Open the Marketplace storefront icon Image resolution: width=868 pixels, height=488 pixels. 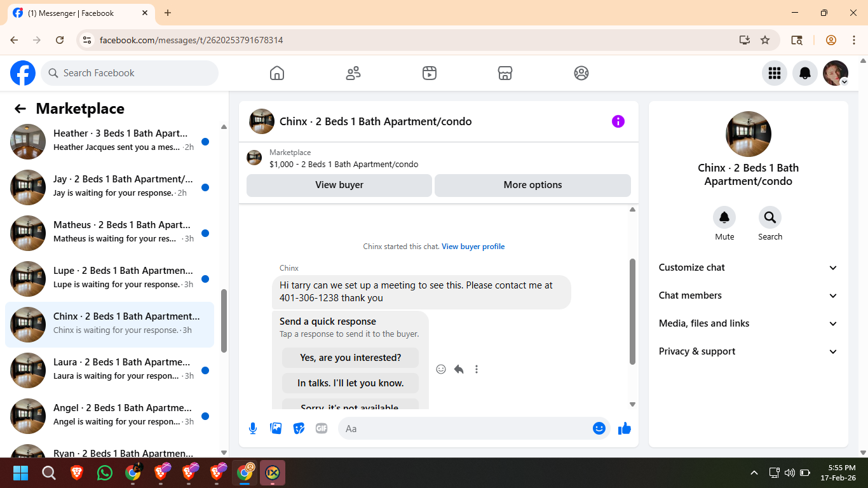[505, 73]
